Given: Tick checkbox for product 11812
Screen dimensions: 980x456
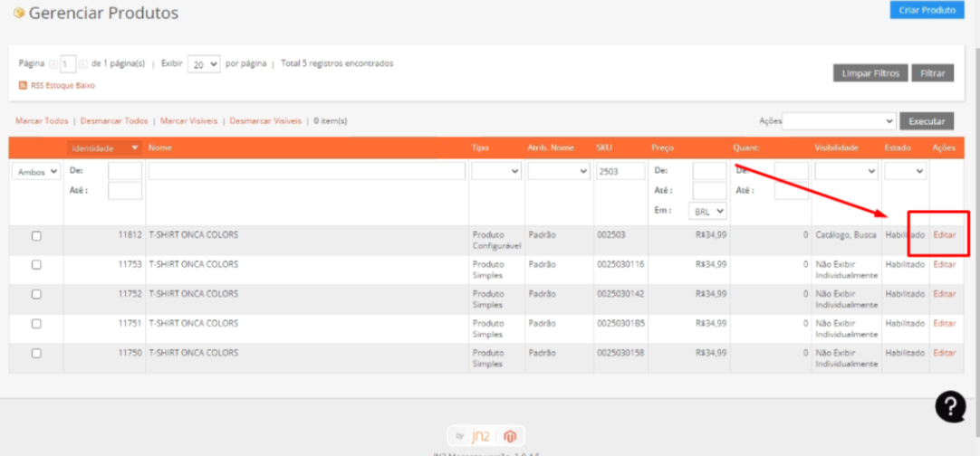Looking at the screenshot, I should 36,236.
